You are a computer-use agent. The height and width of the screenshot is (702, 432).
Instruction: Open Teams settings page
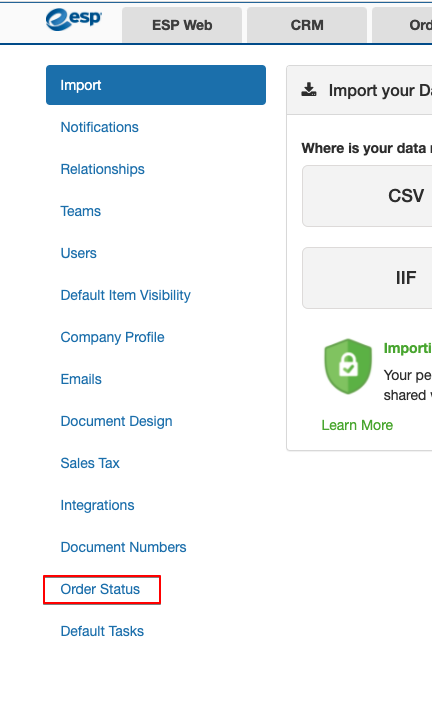[81, 211]
